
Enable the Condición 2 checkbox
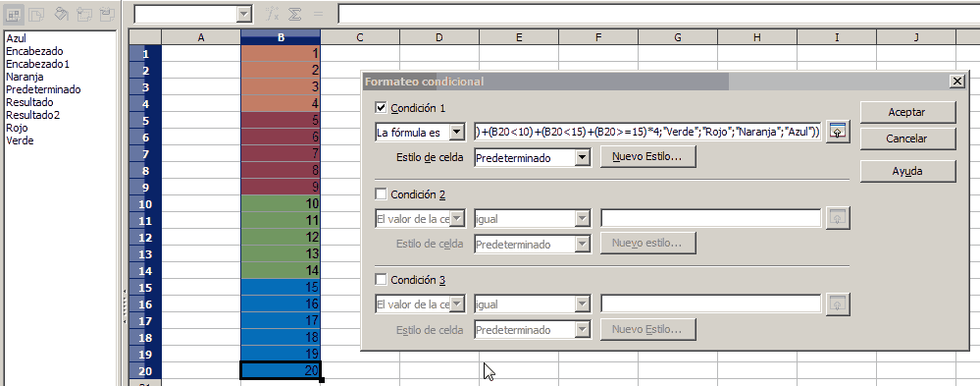(381, 193)
